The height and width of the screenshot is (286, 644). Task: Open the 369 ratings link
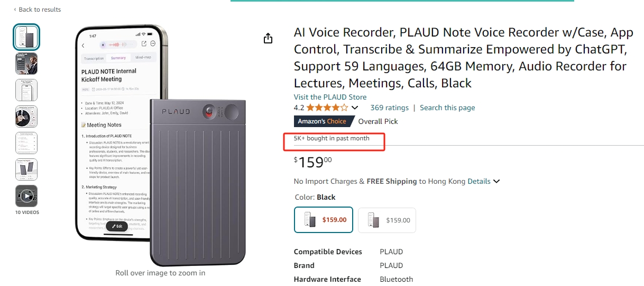point(390,108)
